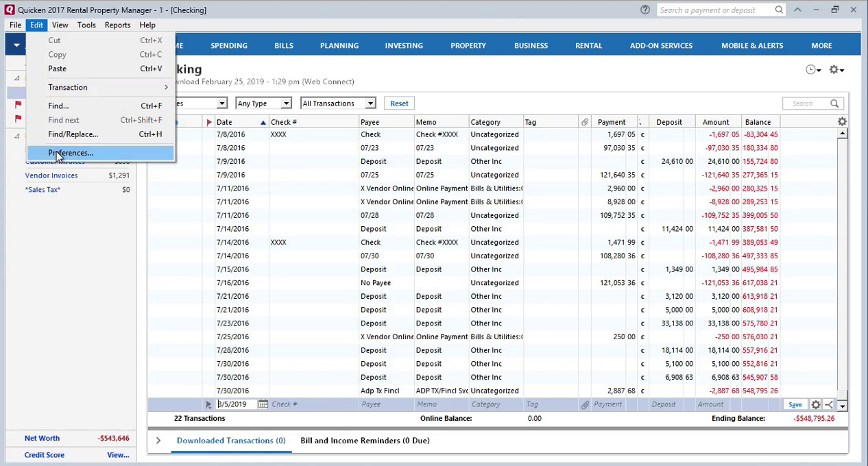Click View... beside Credit Score
Viewport: 868px width, 466px height.
pyautogui.click(x=118, y=455)
